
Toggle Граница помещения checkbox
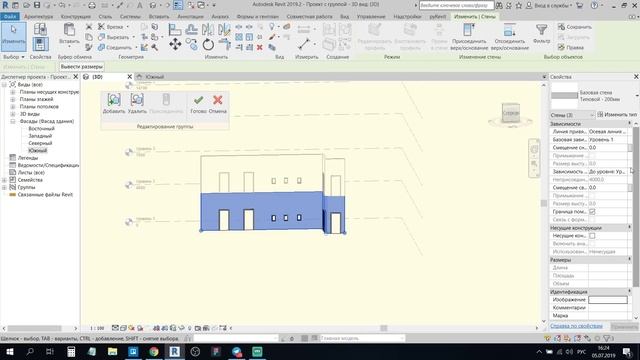coord(592,211)
